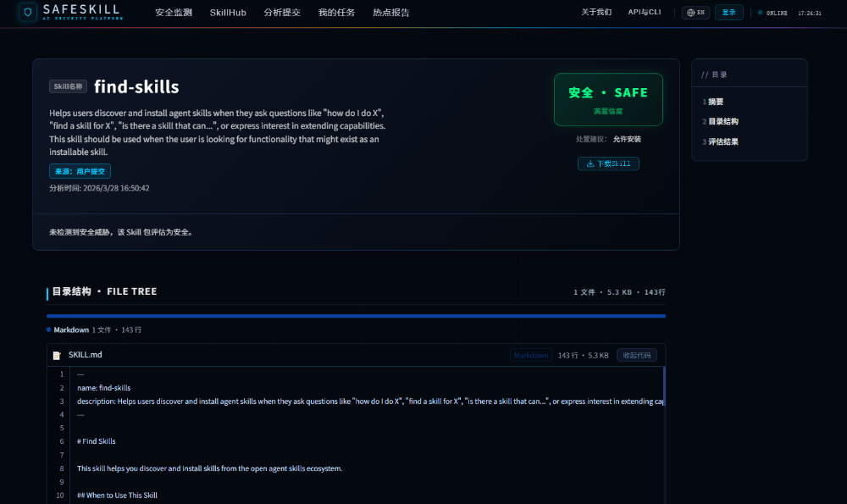Open the API与CLI link
847x504 pixels.
click(645, 13)
